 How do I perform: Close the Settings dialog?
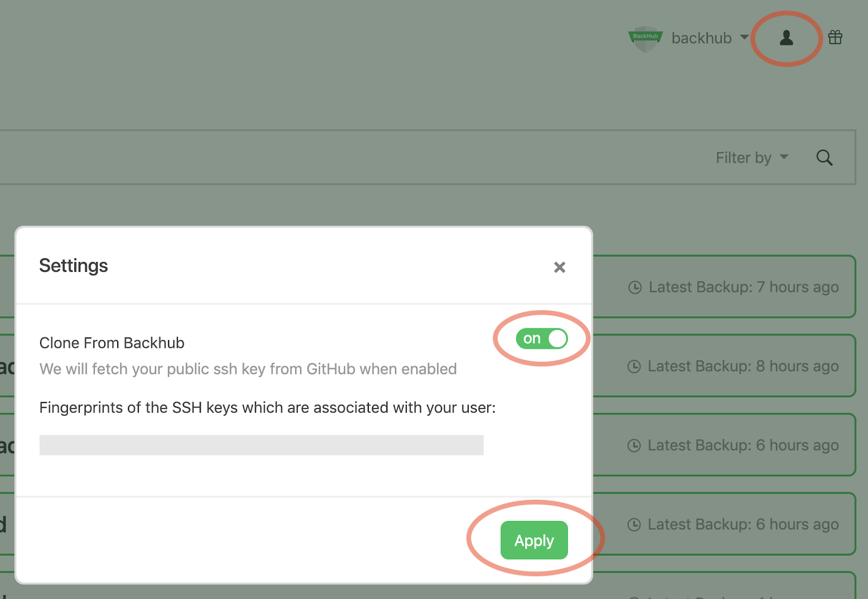click(x=559, y=267)
